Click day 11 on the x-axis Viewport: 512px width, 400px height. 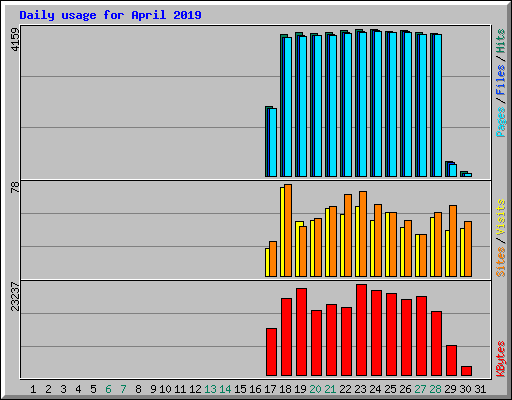coord(180,389)
